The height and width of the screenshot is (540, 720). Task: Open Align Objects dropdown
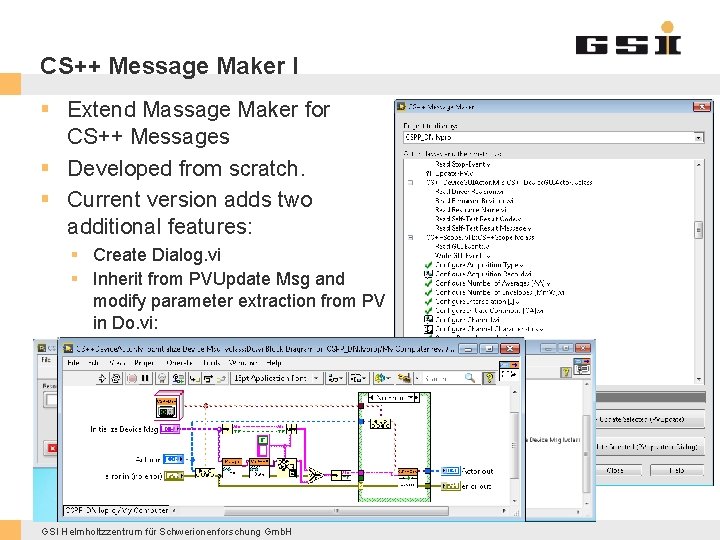pos(336,378)
